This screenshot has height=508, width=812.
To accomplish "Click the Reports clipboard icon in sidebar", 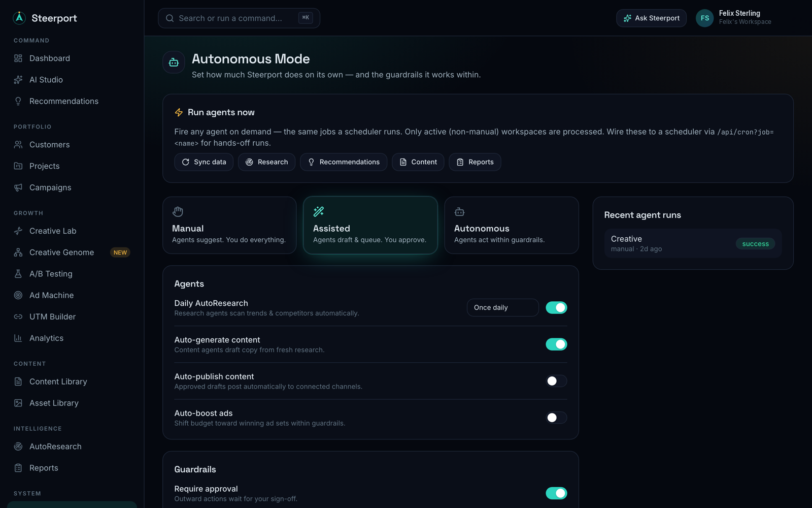I will tap(18, 468).
